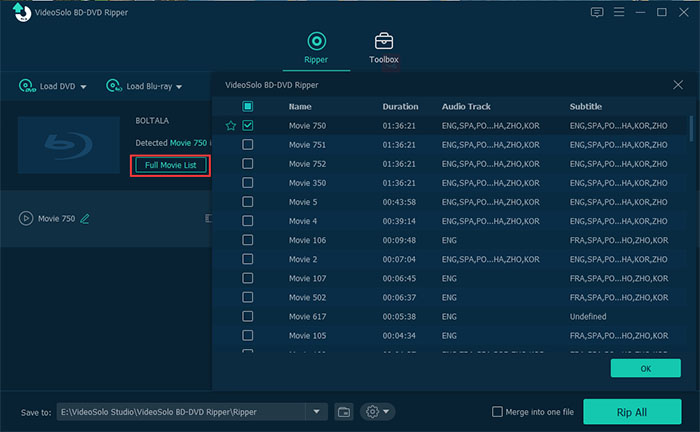
Task: Click the Name column header
Action: pos(300,107)
